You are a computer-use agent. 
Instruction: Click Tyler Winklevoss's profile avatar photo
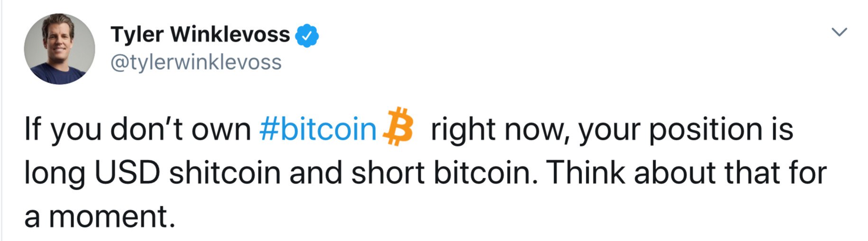coord(59,49)
